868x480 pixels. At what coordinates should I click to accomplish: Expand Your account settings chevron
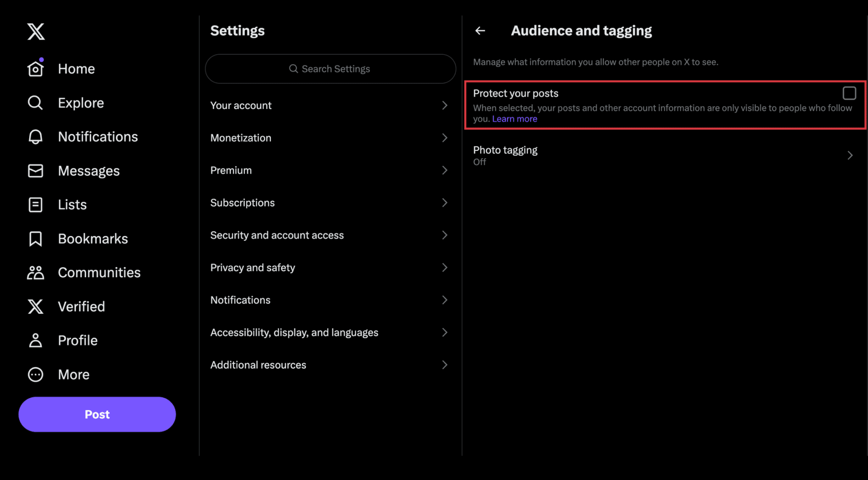(x=445, y=105)
